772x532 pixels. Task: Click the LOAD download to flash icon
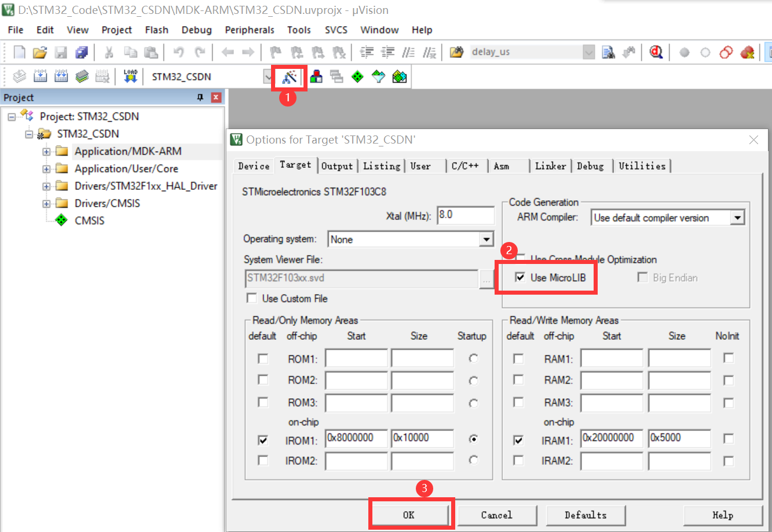[x=130, y=76]
